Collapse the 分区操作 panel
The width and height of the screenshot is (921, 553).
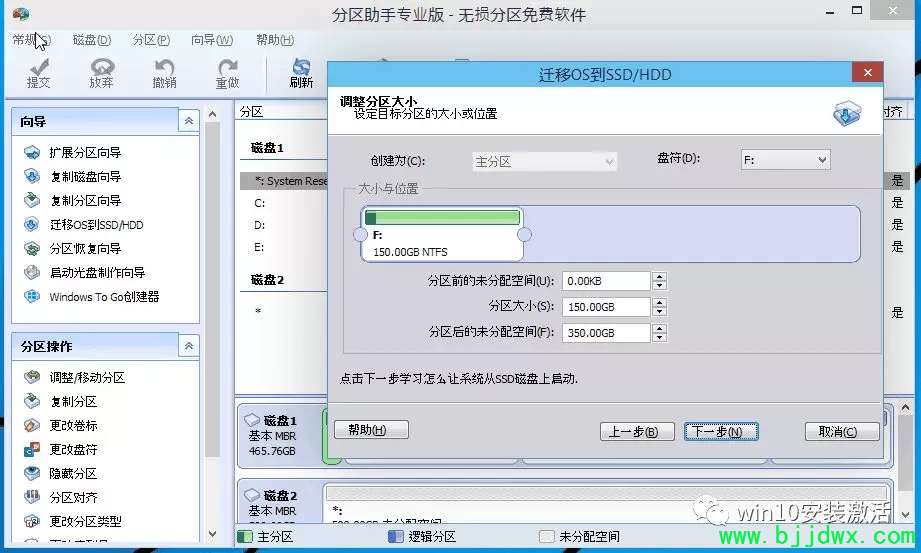pos(189,346)
